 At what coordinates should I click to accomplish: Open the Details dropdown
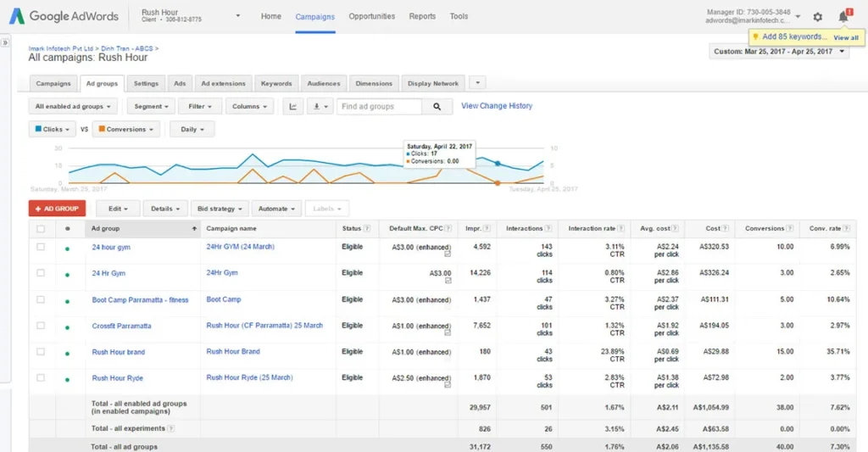coord(165,209)
